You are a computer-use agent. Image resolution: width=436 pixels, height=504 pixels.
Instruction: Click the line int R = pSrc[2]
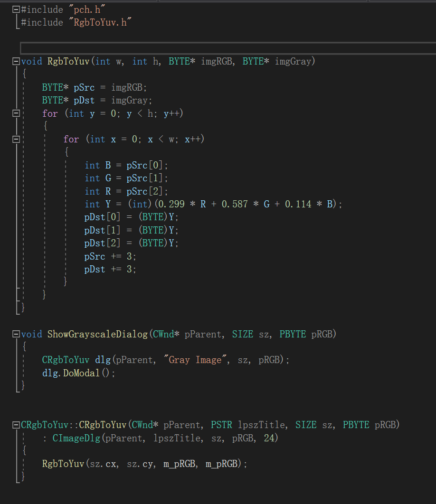pyautogui.click(x=126, y=191)
